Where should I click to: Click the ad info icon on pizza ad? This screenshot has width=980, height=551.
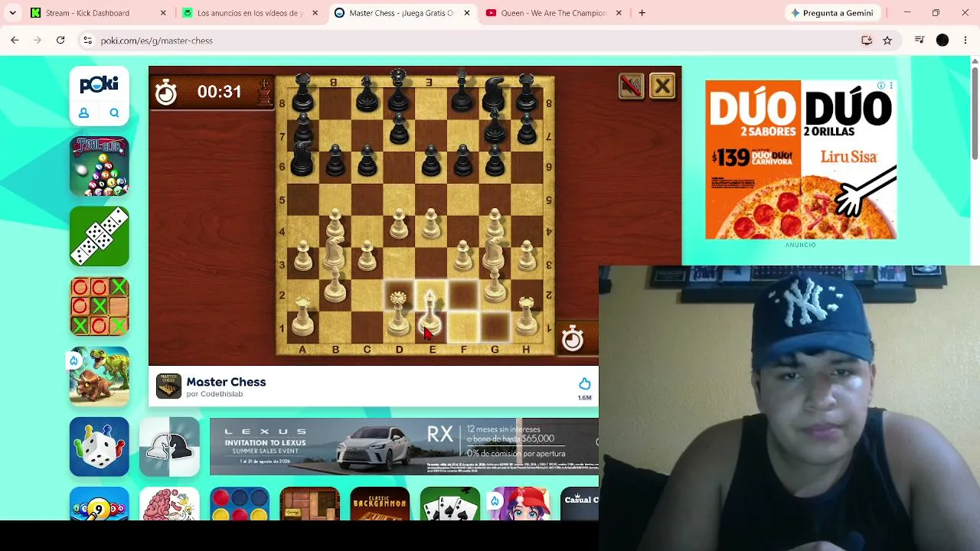coord(881,86)
